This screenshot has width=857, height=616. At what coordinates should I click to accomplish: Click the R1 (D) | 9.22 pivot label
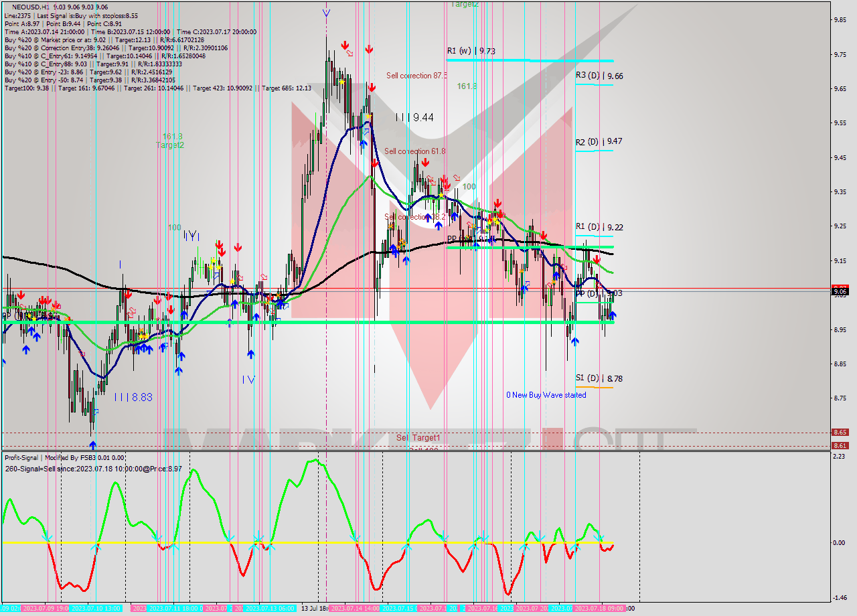[x=599, y=228]
